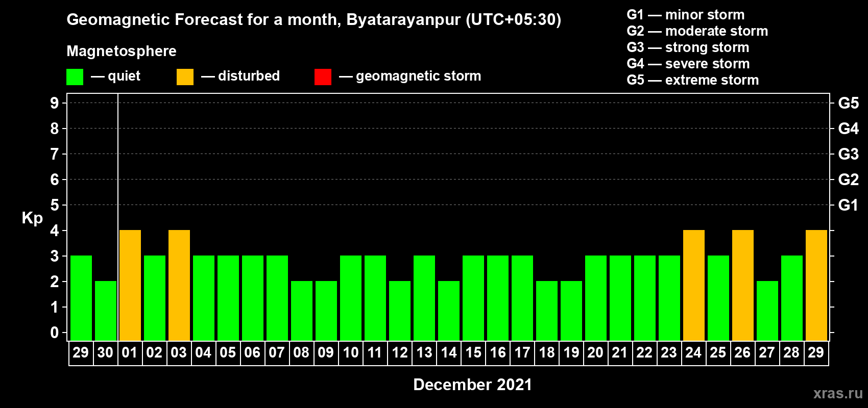868x408 pixels.
Task: Click the green bar for December 08
Action: point(302,311)
